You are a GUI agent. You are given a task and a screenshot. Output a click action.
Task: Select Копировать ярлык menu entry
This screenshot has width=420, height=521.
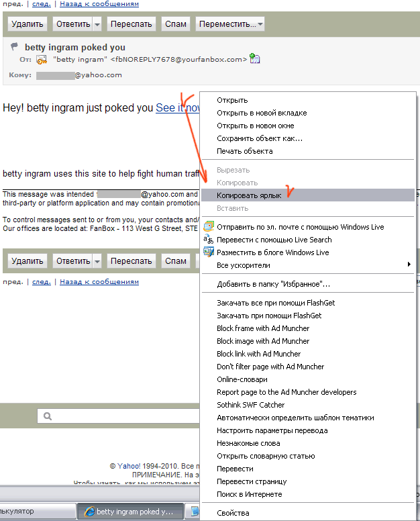coord(308,195)
